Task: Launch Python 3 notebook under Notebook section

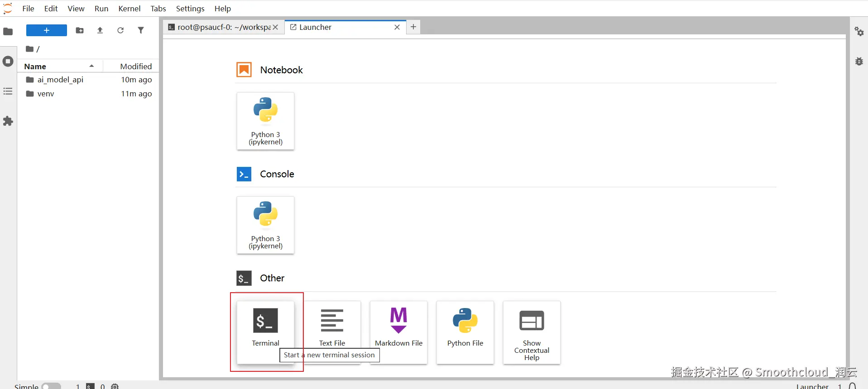Action: coord(265,121)
